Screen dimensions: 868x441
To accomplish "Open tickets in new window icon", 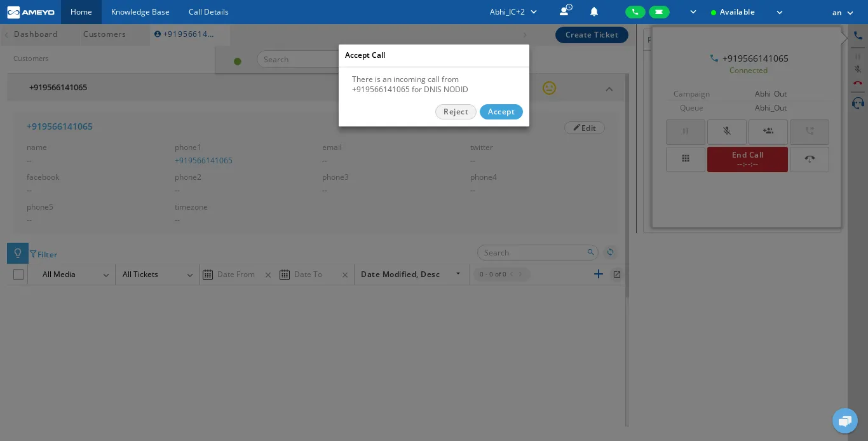I will click(x=616, y=275).
